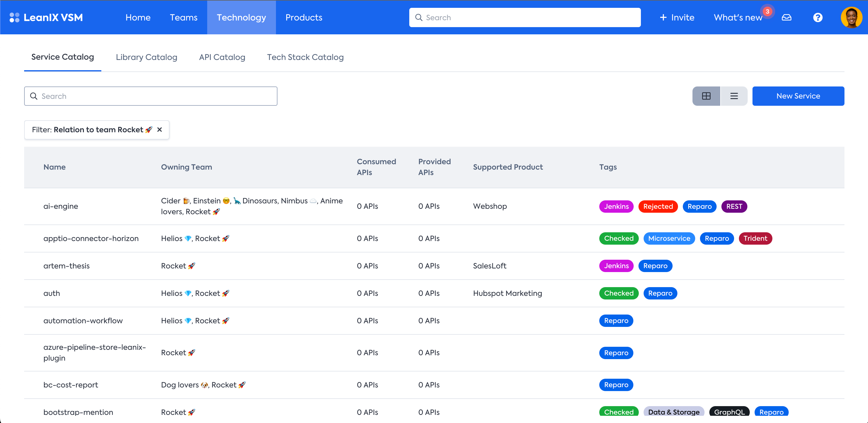Click the Microservice tag on apptio-connector-horizon
This screenshot has width=868, height=423.
(669, 239)
